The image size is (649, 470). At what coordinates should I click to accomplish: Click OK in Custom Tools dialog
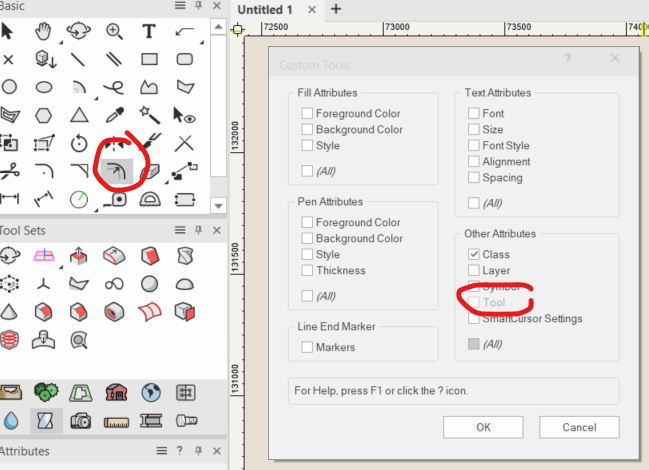tap(483, 427)
